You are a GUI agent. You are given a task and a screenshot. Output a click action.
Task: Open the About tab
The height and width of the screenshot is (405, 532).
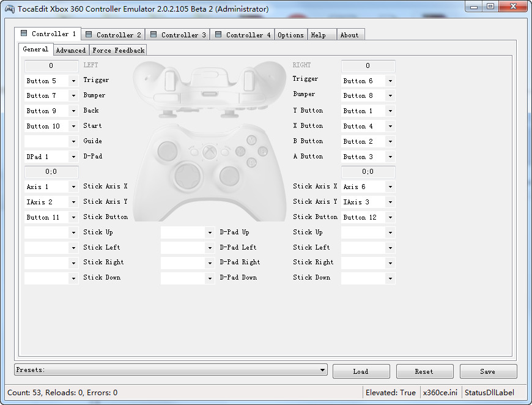[x=351, y=35]
